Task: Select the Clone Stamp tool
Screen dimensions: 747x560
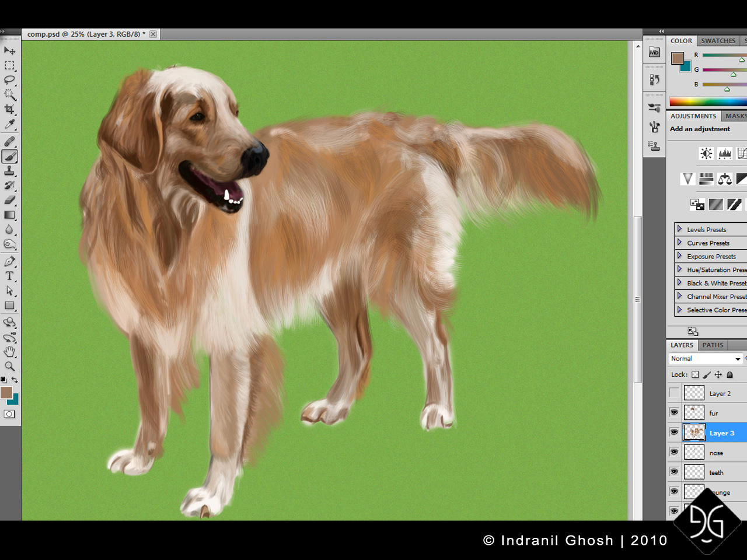Action: coord(9,171)
